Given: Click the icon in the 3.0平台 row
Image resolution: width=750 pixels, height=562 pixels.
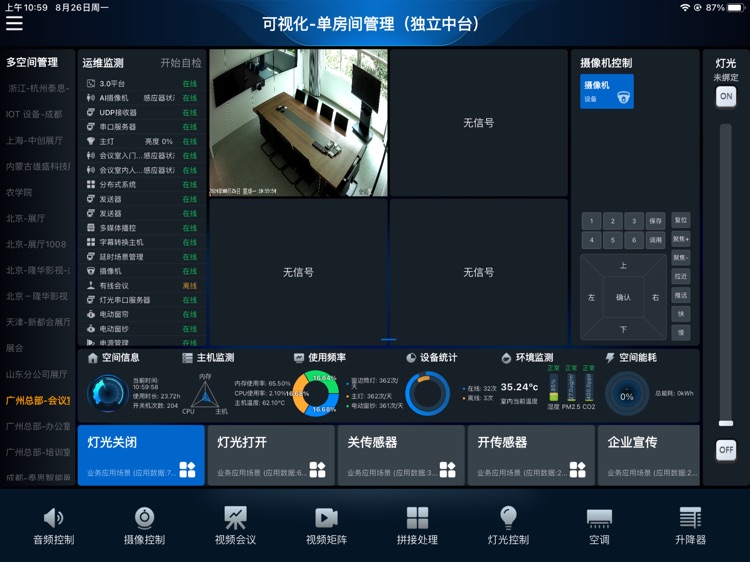Looking at the screenshot, I should click(90, 83).
